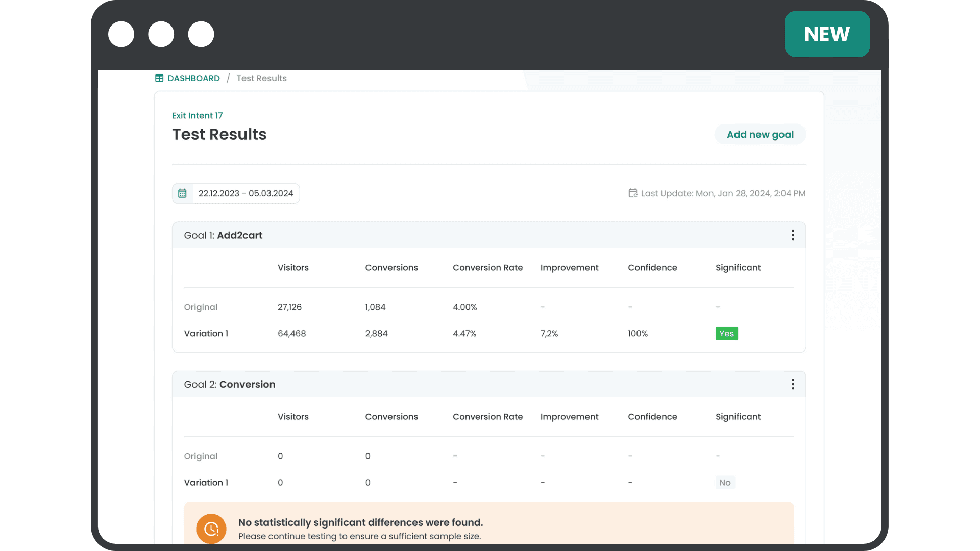The width and height of the screenshot is (980, 551).
Task: Click the first window control circle
Action: [x=121, y=34]
